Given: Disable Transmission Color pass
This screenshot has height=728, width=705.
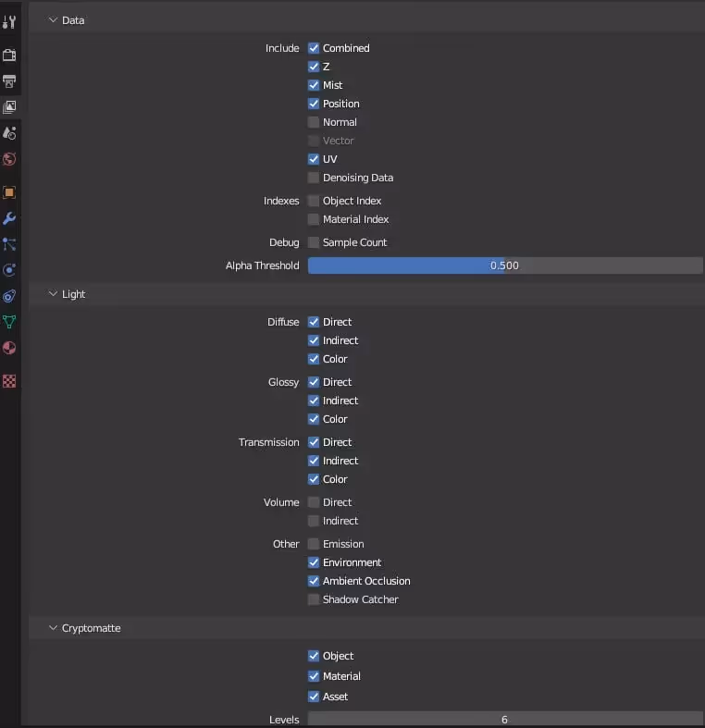Looking at the screenshot, I should (x=314, y=479).
